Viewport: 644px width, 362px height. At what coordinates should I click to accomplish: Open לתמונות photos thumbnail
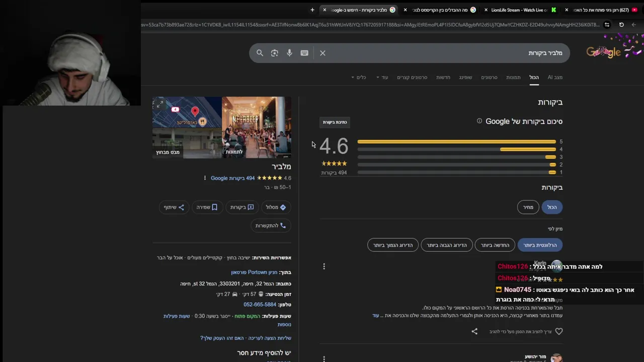point(257,128)
